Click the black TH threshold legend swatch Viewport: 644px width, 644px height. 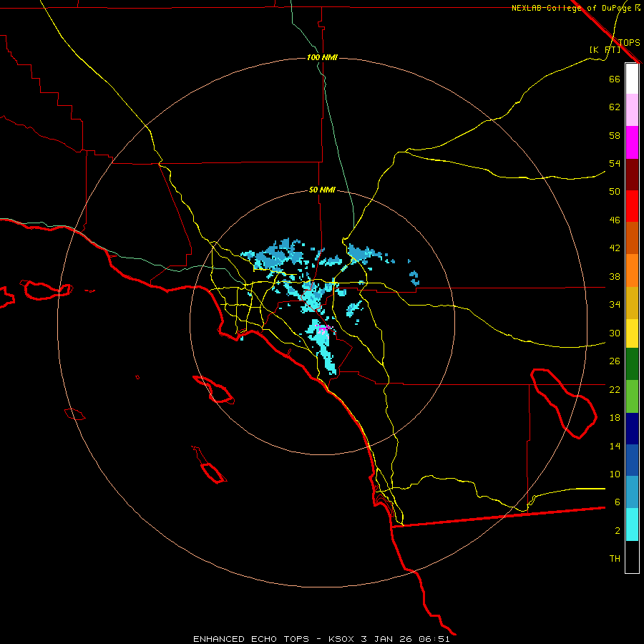pos(632,557)
